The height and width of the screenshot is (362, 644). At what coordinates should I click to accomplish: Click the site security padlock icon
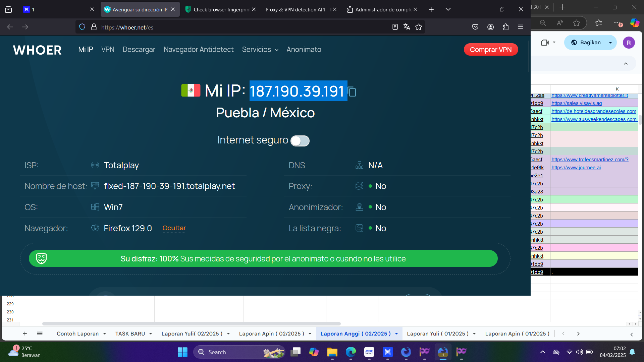point(94,27)
